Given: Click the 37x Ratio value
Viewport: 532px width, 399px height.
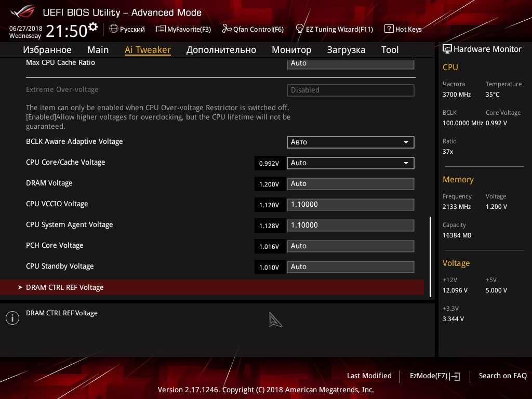Looking at the screenshot, I should [448, 152].
